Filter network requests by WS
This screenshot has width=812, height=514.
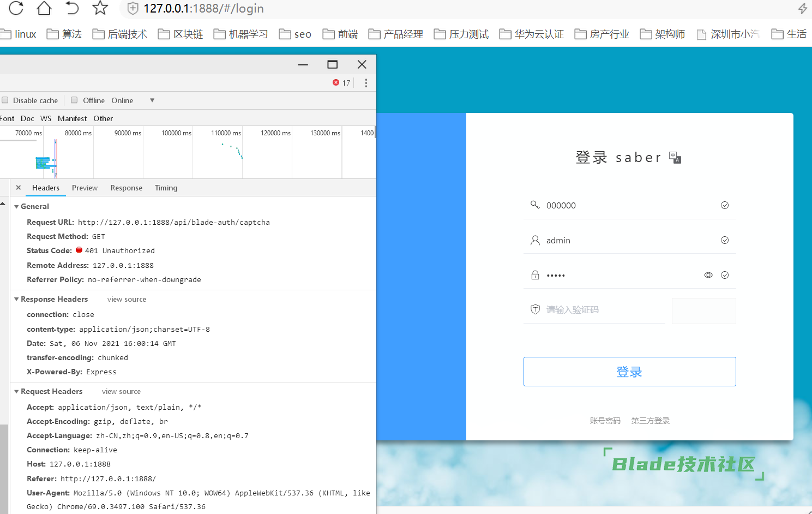46,118
